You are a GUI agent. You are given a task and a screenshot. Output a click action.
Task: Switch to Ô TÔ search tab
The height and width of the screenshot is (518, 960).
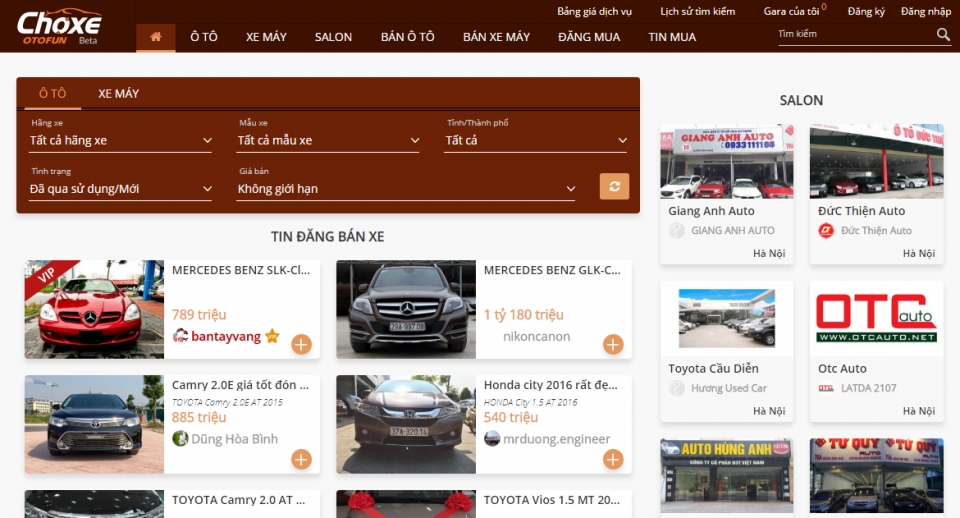(x=53, y=93)
